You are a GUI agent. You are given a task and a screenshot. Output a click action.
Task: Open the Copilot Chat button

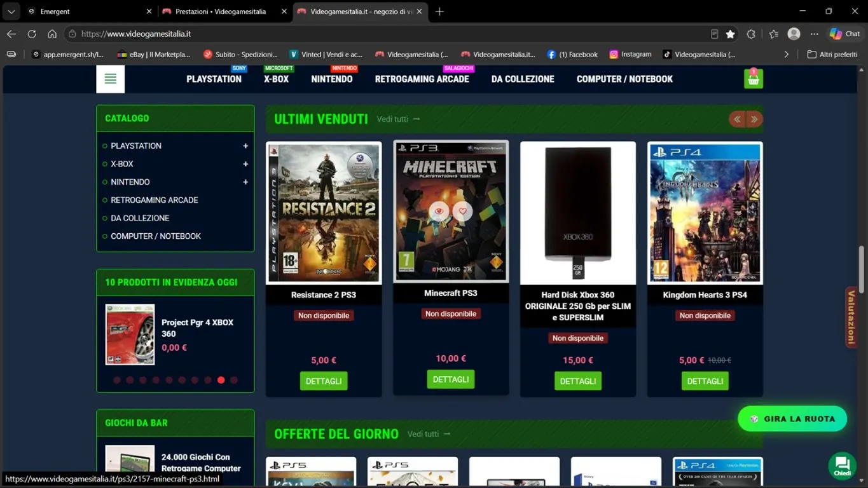click(845, 34)
